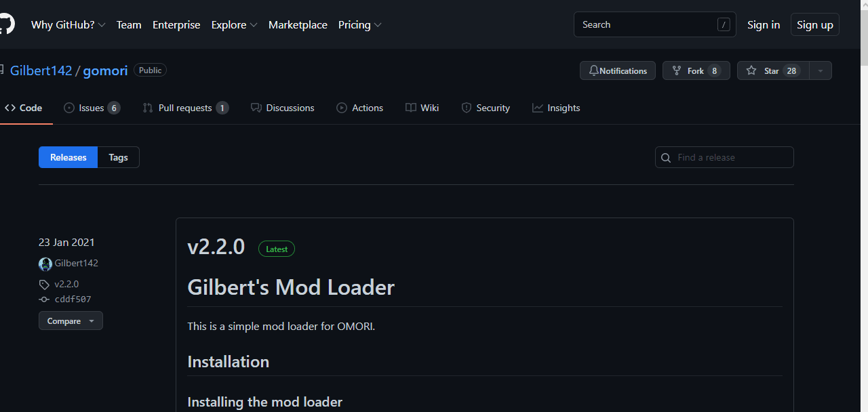Open the Gilbert142 owner profile link
The width and height of the screenshot is (868, 412).
pyautogui.click(x=41, y=70)
